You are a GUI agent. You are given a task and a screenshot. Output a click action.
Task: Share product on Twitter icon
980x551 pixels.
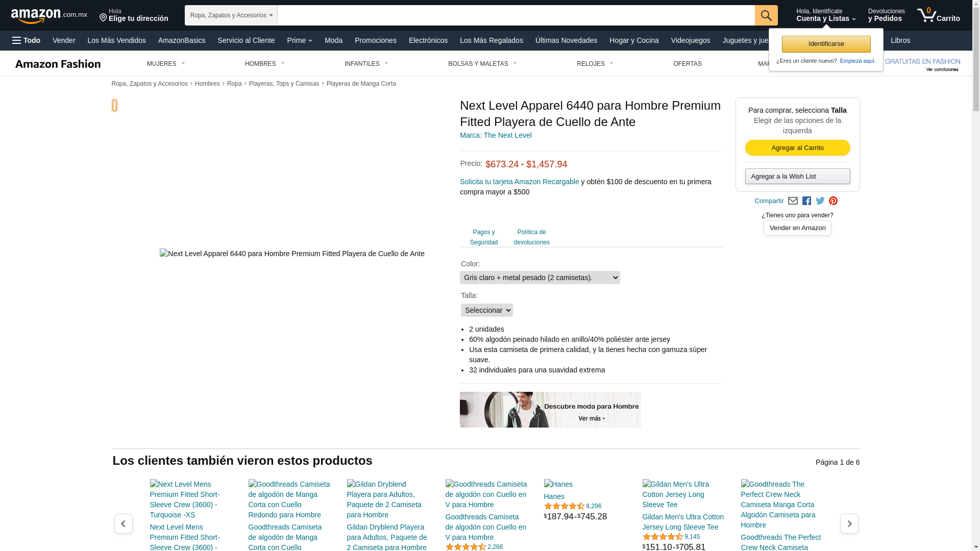click(820, 201)
